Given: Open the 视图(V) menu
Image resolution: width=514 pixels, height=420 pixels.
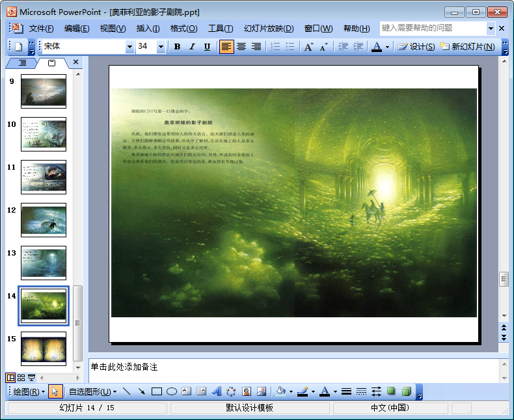Looking at the screenshot, I should [x=113, y=29].
